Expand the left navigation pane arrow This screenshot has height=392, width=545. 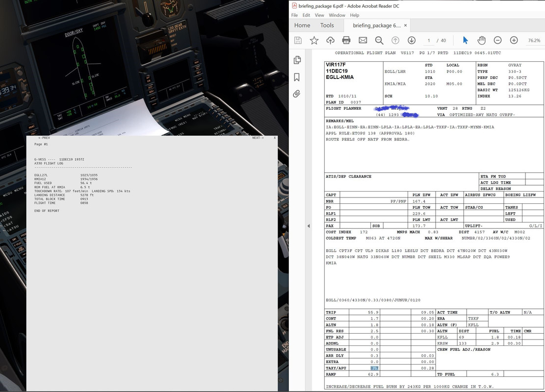pyautogui.click(x=308, y=226)
